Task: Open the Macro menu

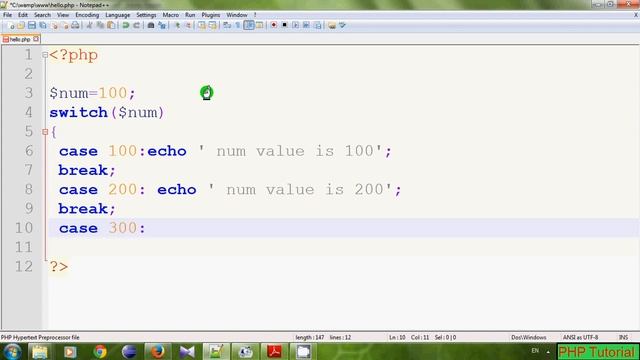Action: coord(171,15)
